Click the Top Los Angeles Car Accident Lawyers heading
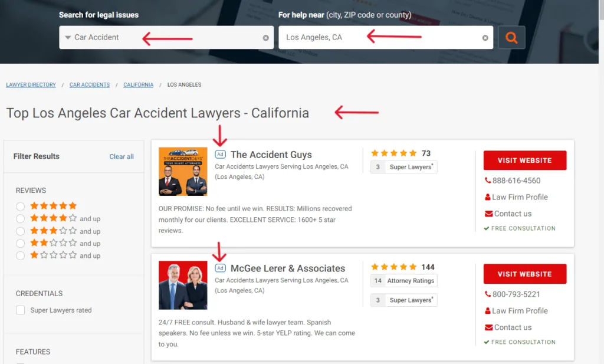 (x=157, y=113)
